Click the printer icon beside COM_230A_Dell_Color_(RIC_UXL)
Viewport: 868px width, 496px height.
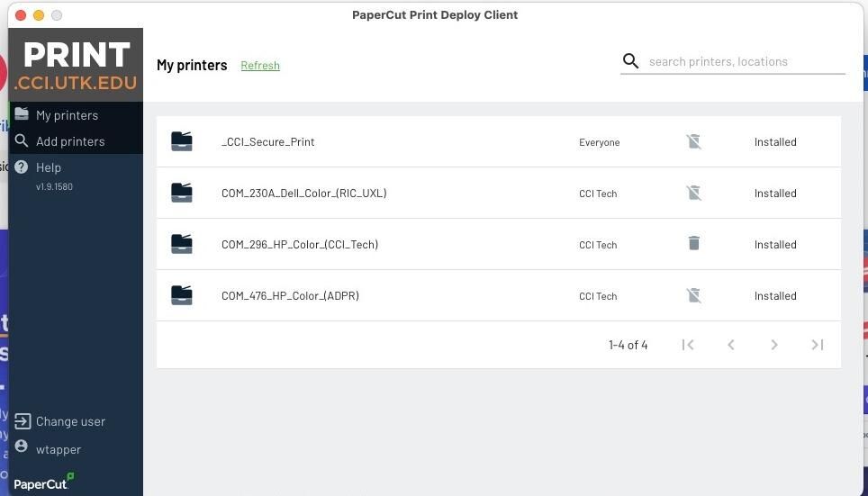click(182, 193)
